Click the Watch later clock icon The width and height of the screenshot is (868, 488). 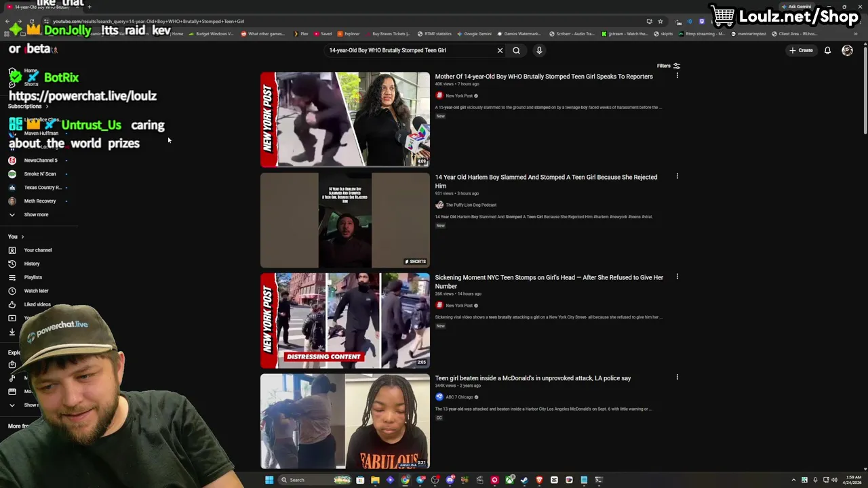[x=12, y=291]
